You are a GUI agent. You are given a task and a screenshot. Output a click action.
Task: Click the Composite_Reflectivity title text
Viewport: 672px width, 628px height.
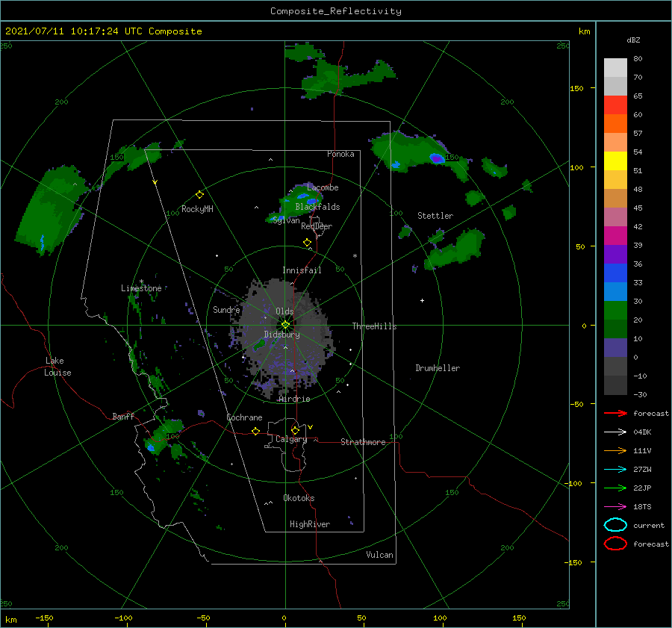click(x=336, y=11)
